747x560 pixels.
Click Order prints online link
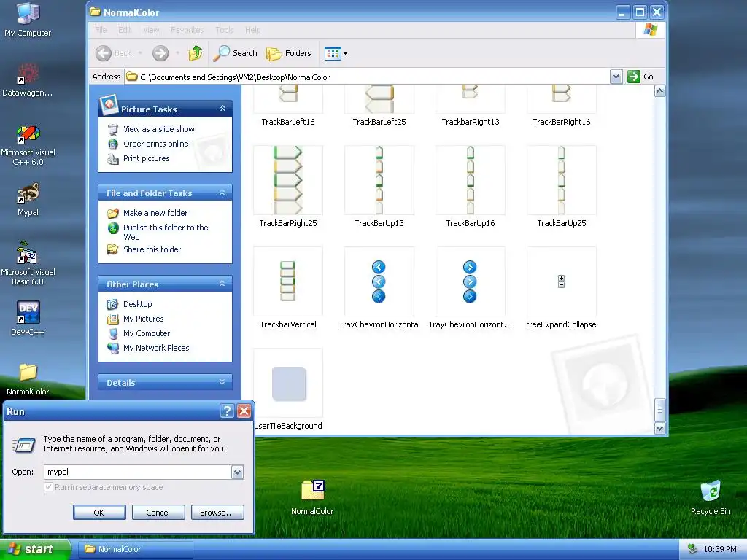[x=156, y=144]
